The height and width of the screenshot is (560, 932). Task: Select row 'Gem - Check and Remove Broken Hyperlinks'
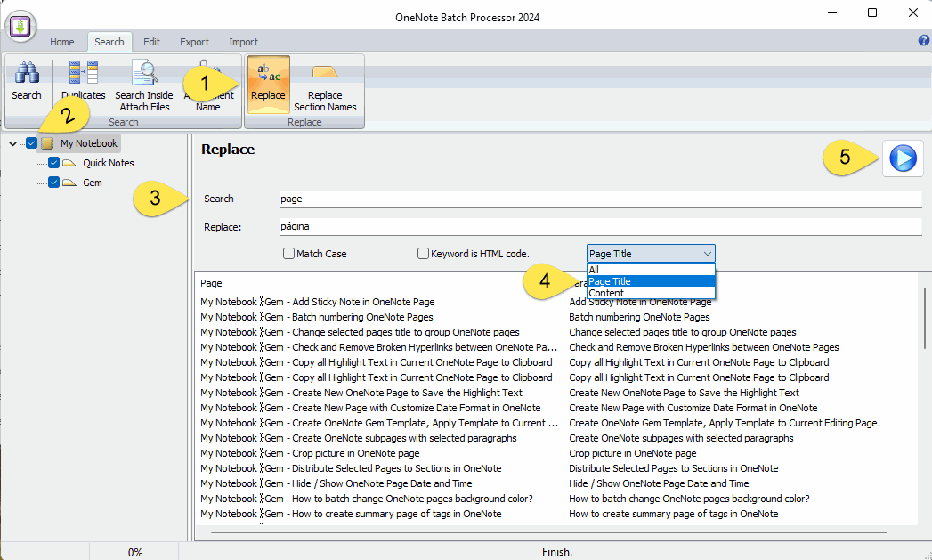379,348
